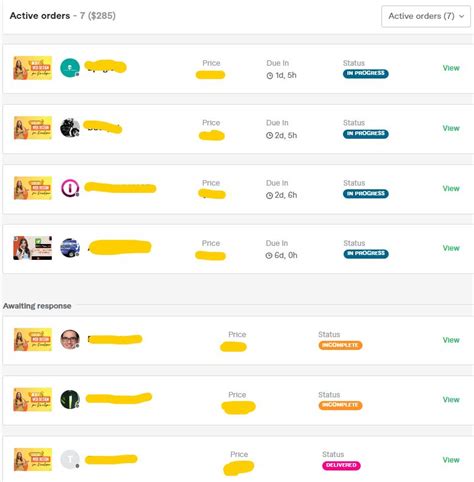View the order due in 1d, 5h
474x482 pixels.
point(451,68)
